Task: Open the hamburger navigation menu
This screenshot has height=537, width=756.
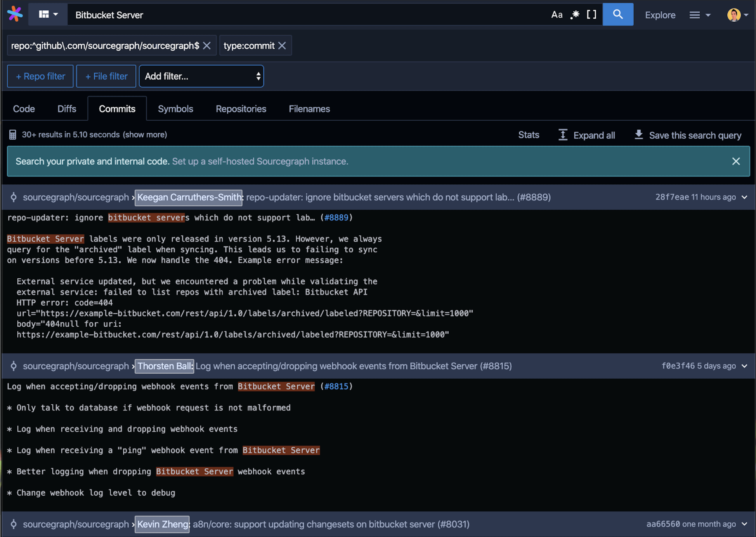Action: coord(699,15)
